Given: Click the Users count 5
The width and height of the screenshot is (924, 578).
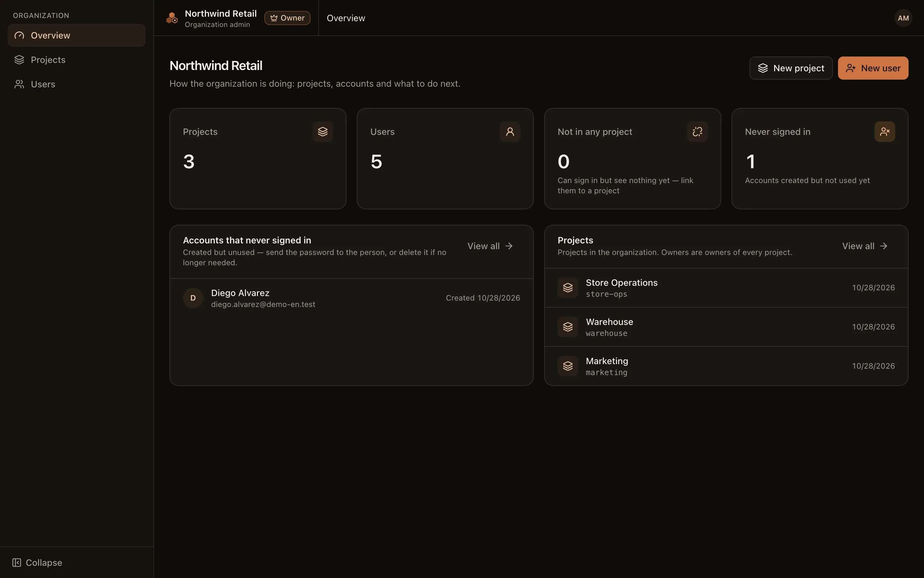Looking at the screenshot, I should pyautogui.click(x=376, y=161).
